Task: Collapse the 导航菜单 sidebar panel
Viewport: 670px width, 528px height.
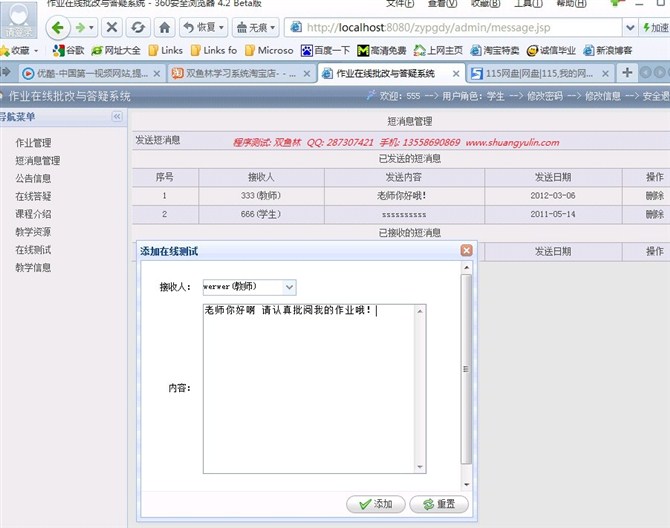Action: [x=117, y=117]
